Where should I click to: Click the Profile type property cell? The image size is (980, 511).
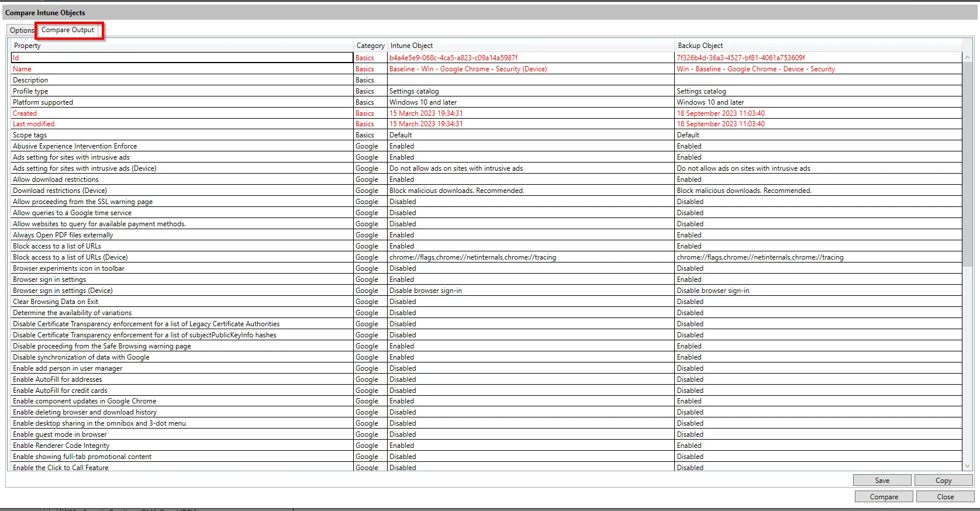[x=182, y=91]
